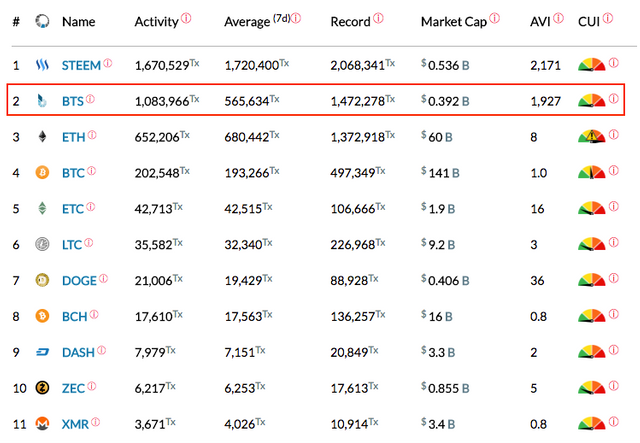Click the grey LTC logo icon

coord(42,244)
